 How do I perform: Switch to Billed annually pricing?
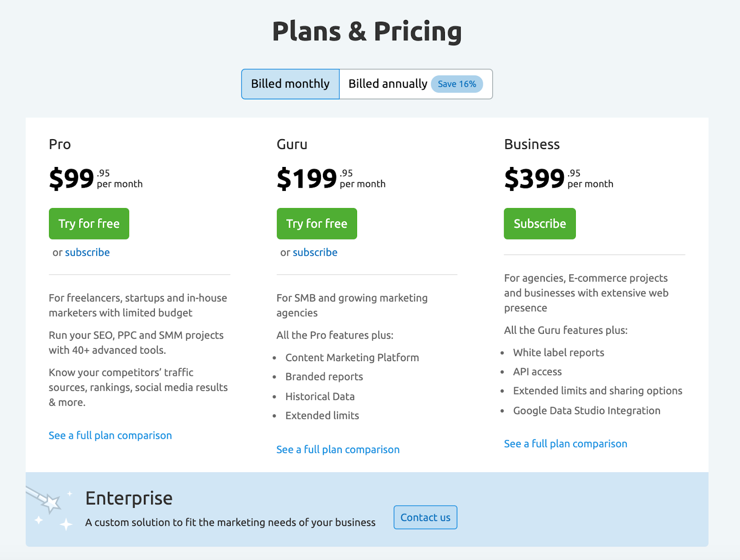(x=388, y=84)
